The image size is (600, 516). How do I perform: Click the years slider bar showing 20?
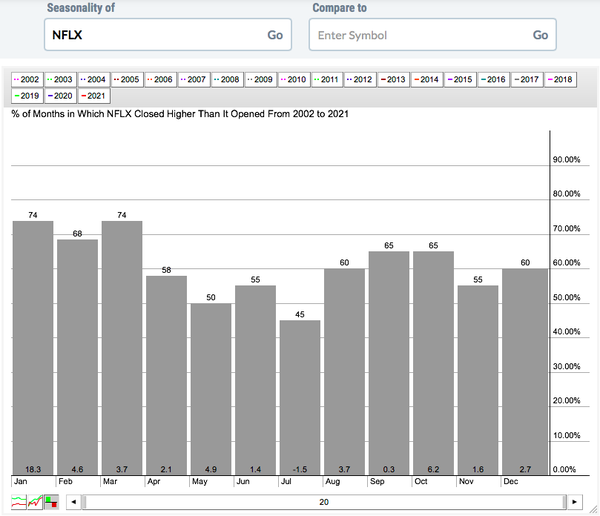click(x=324, y=502)
